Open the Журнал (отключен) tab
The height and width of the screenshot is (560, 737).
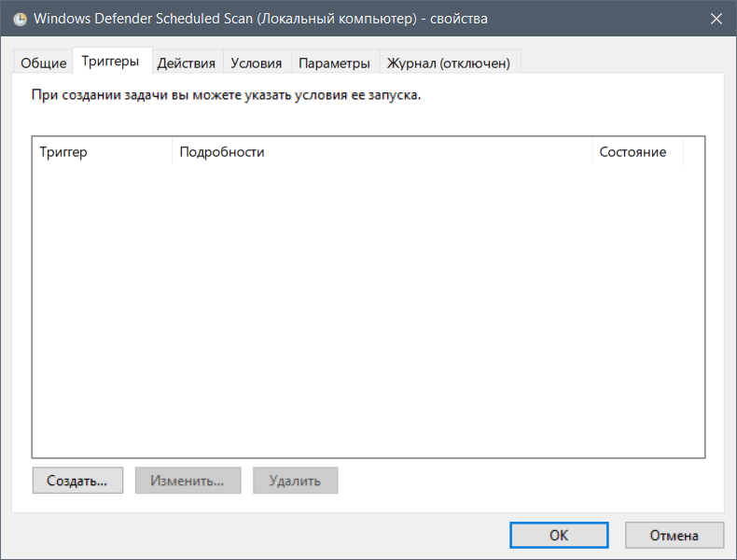(x=449, y=63)
